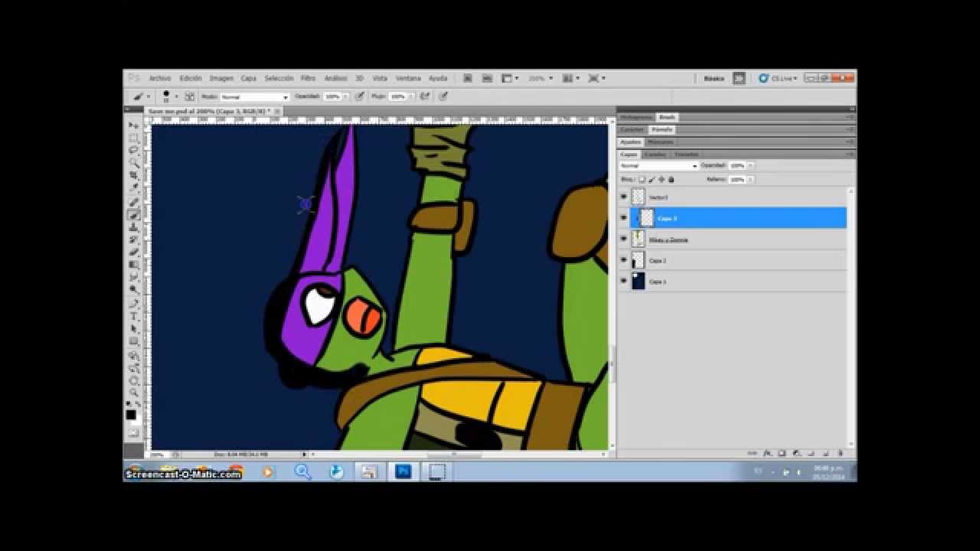
Task: Select the Mikey y Donnie layer
Action: pyautogui.click(x=739, y=240)
